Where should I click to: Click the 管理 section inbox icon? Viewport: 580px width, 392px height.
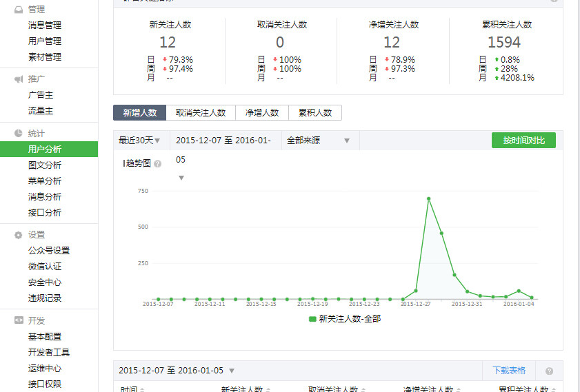click(x=19, y=10)
